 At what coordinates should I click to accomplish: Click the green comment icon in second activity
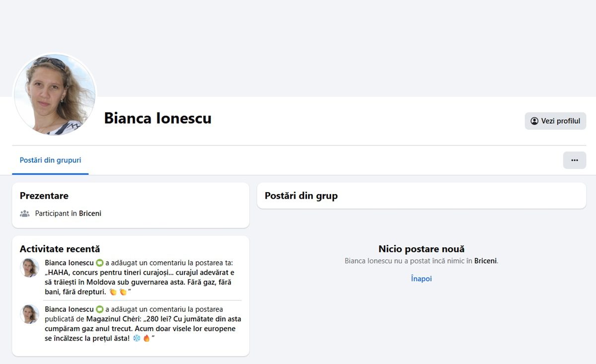pyautogui.click(x=99, y=309)
